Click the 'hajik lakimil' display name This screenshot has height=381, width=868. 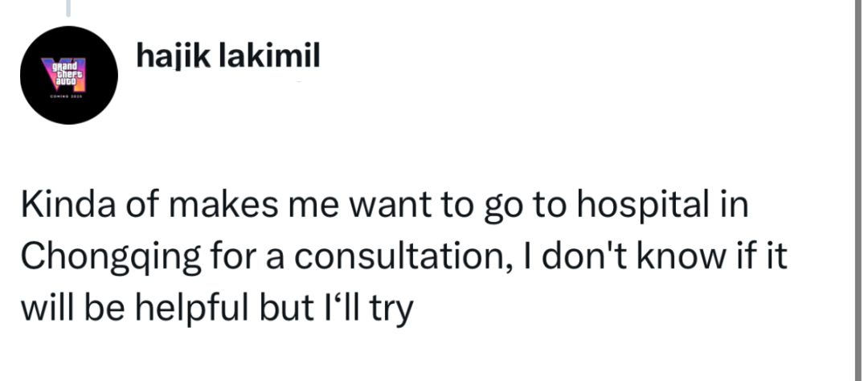click(228, 56)
